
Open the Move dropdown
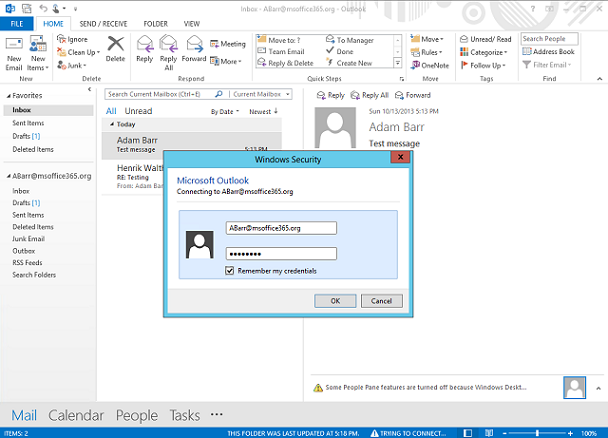(427, 39)
